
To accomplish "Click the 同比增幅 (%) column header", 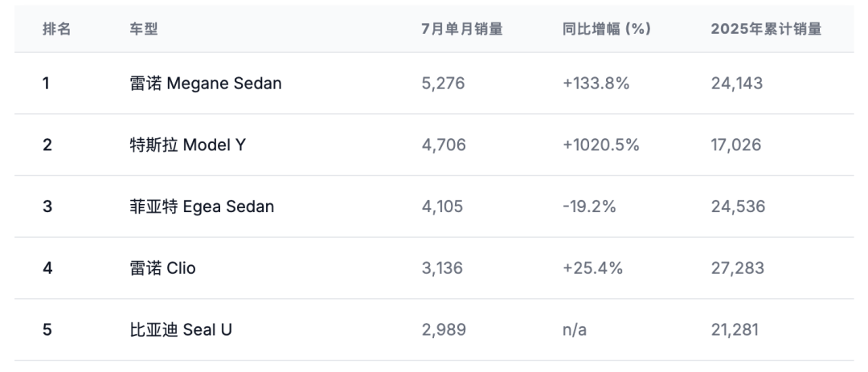I will tap(606, 29).
